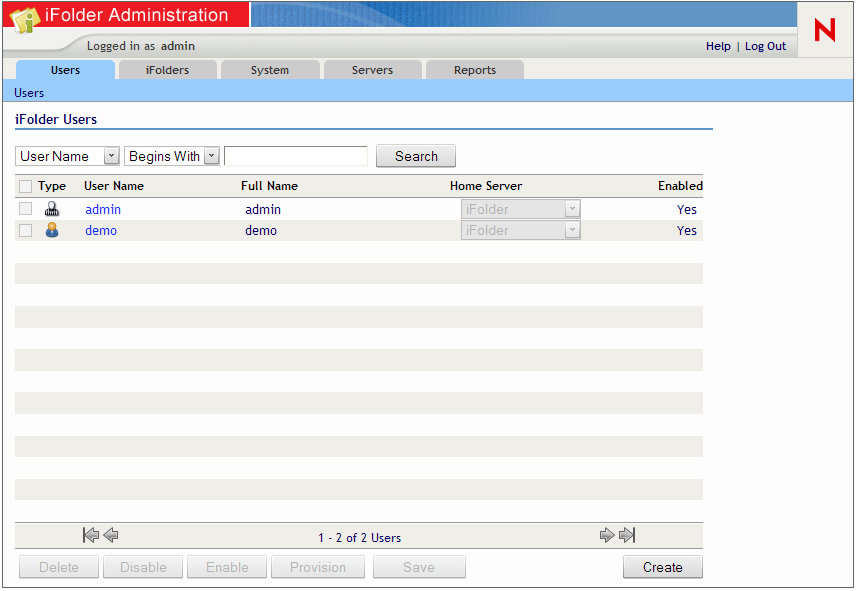Open the User Name search attribute dropdown

pos(67,156)
